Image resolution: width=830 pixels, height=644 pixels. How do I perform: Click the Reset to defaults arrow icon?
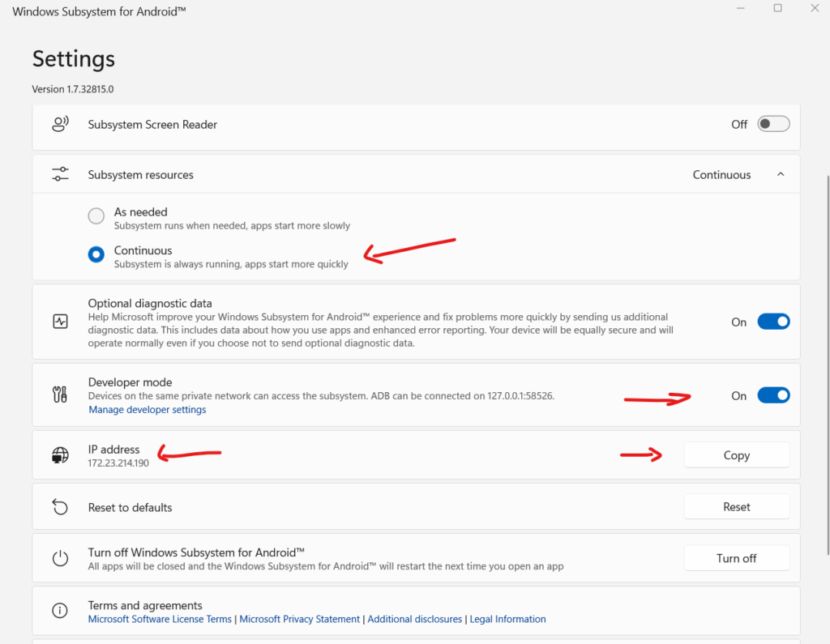click(60, 507)
